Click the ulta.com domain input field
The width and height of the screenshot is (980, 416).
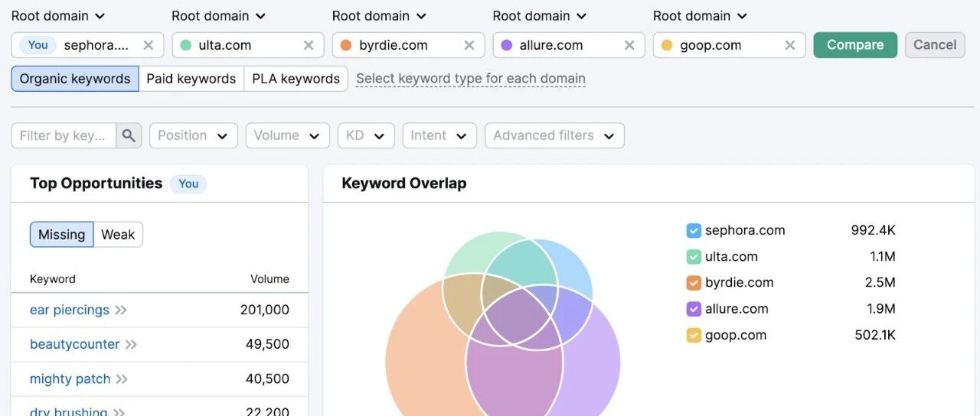247,45
